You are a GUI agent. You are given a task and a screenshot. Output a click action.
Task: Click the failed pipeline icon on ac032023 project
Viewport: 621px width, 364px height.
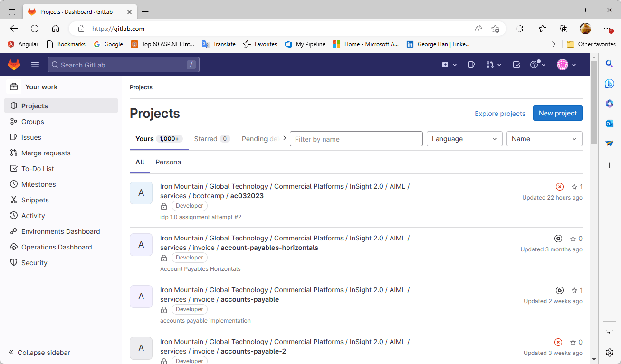[x=560, y=186]
